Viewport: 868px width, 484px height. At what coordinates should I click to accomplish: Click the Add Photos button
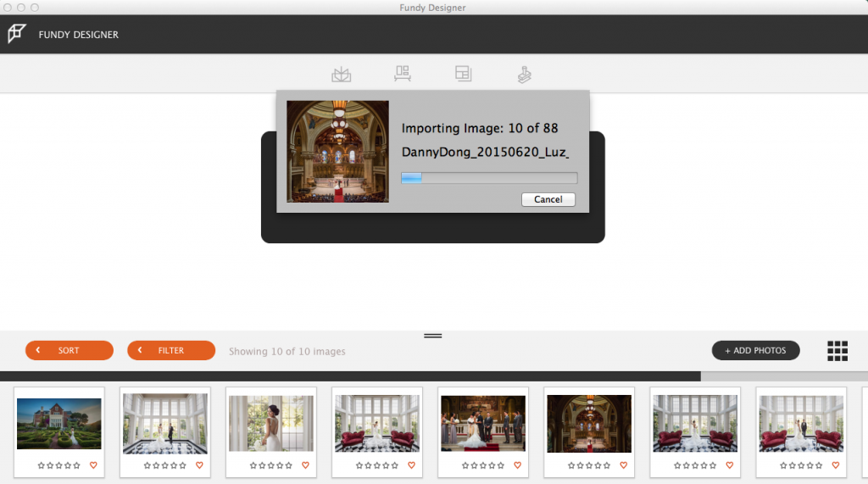coord(755,351)
